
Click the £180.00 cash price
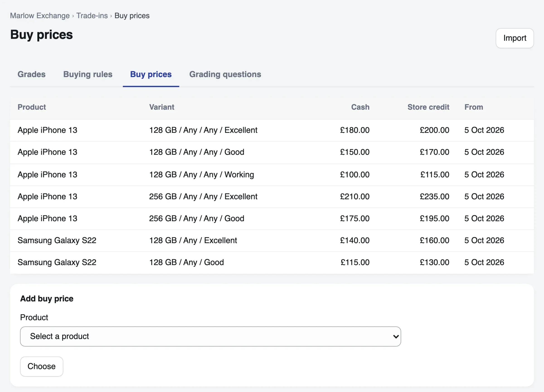355,130
